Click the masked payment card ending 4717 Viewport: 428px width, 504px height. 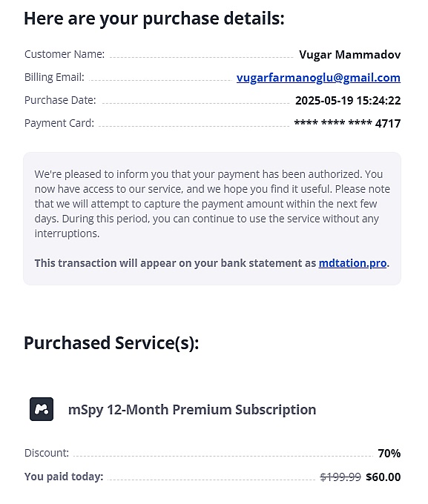tap(347, 124)
